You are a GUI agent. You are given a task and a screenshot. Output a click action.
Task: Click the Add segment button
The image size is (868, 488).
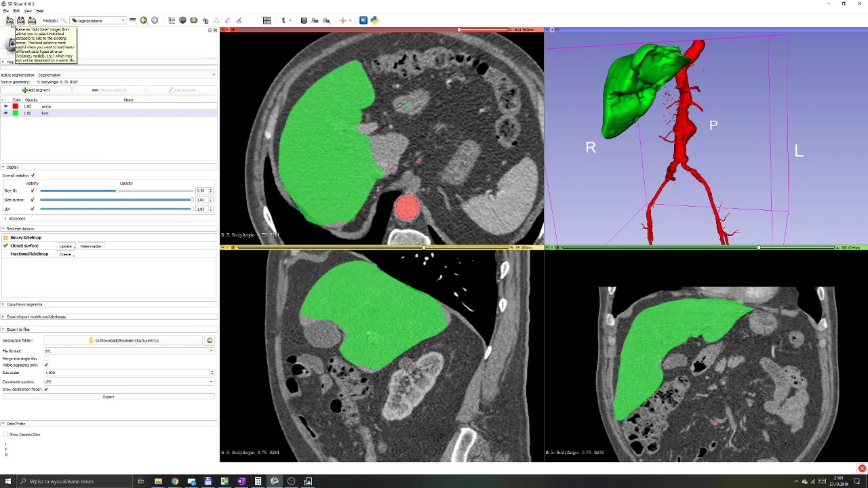point(36,90)
